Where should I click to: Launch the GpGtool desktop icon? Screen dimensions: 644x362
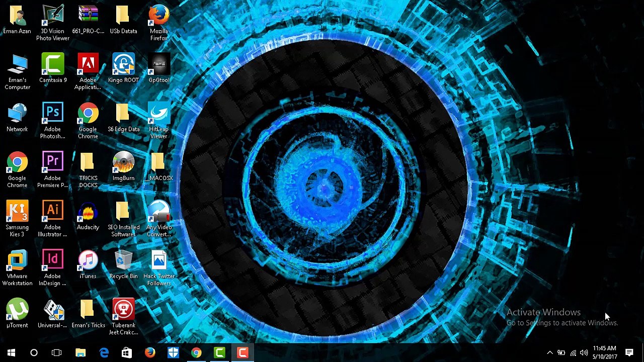click(158, 68)
